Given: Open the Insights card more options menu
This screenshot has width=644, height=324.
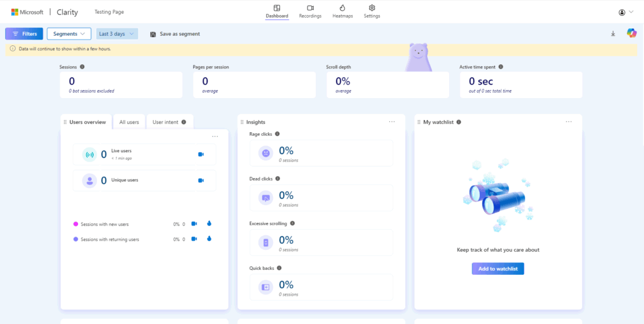Looking at the screenshot, I should tap(392, 122).
